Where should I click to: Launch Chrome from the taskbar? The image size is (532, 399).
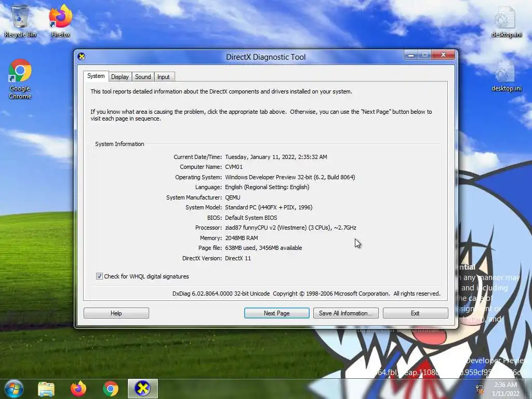111,389
